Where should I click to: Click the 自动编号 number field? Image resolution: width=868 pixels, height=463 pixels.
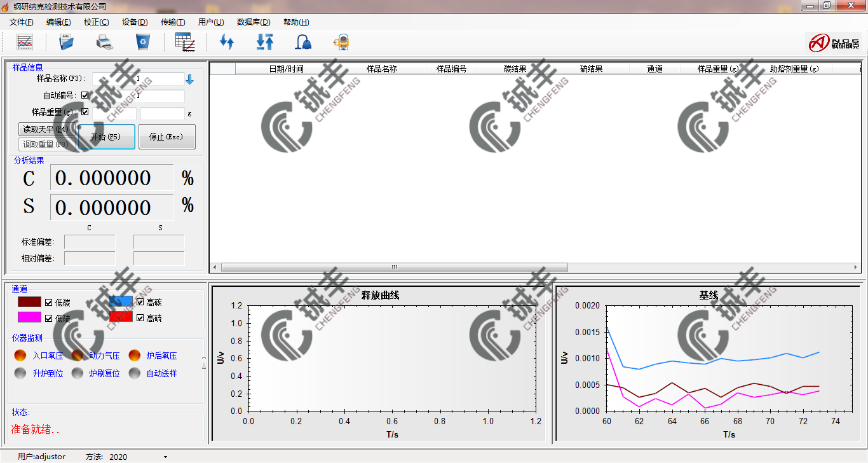[x=138, y=96]
